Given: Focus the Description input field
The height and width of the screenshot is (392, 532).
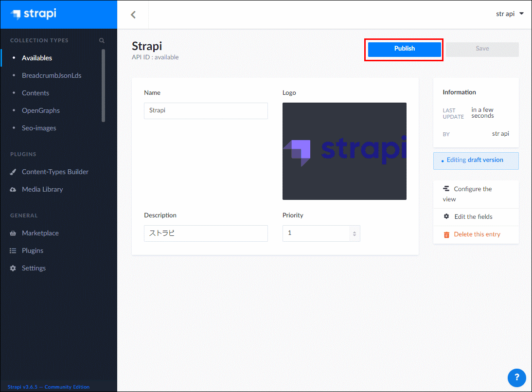Looking at the screenshot, I should coord(206,233).
